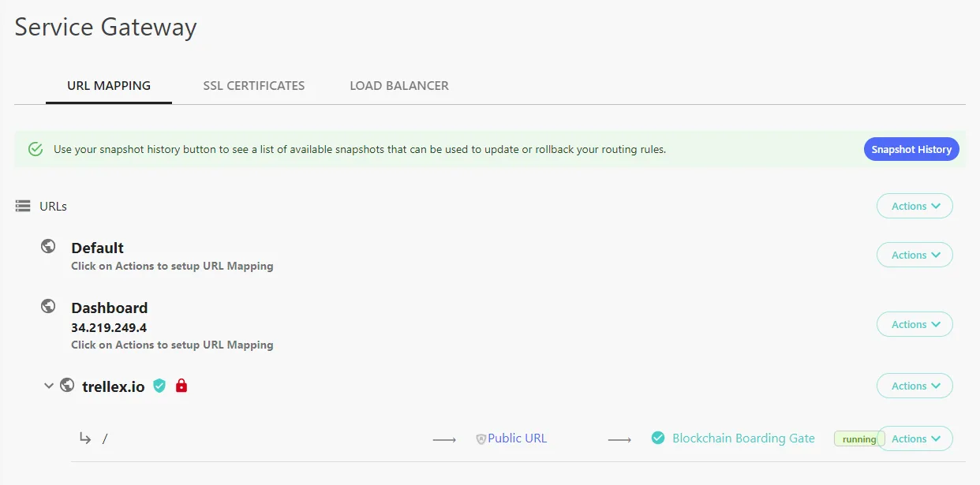Viewport: 980px width, 485px height.
Task: Click the globe icon beside trellex.io
Action: [x=68, y=386]
